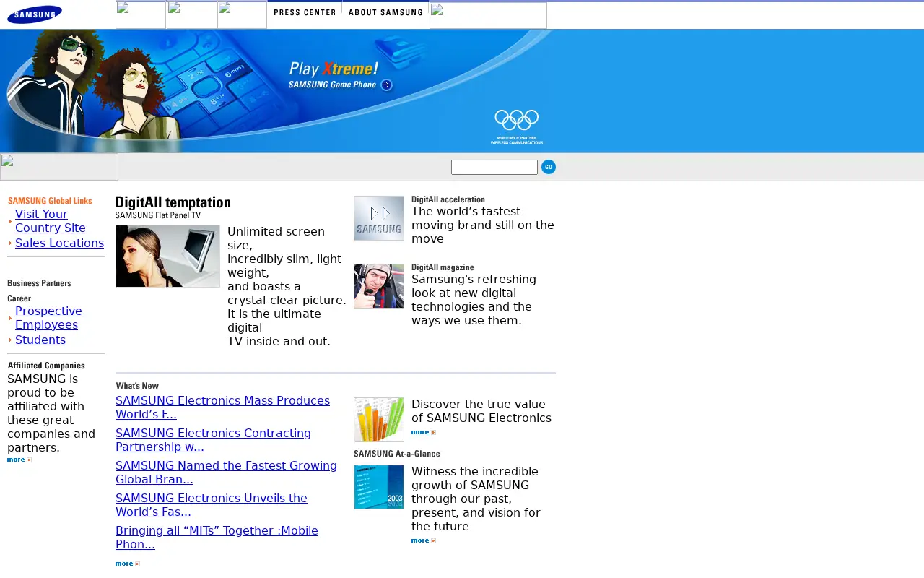Open news 'Bringing all MITs Together :Mobile Phon...'
This screenshot has width=924, height=578.
pos(217,538)
